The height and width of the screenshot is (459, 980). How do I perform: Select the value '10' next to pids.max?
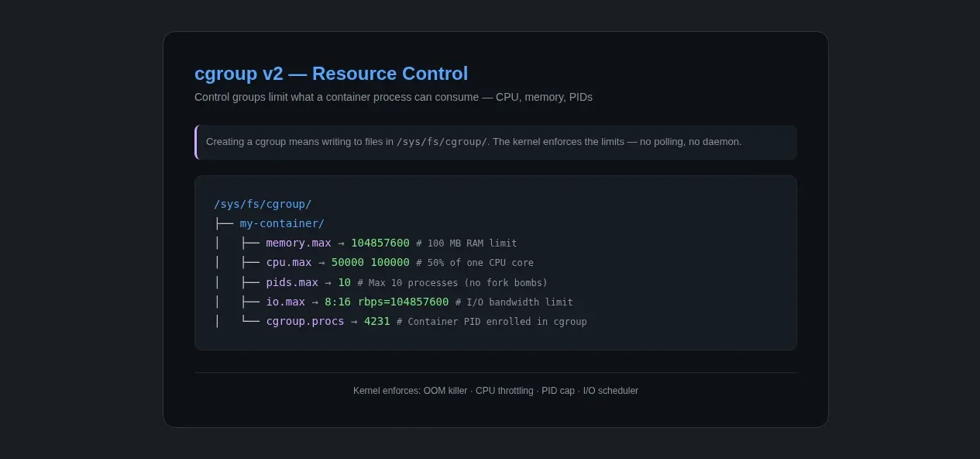click(344, 282)
